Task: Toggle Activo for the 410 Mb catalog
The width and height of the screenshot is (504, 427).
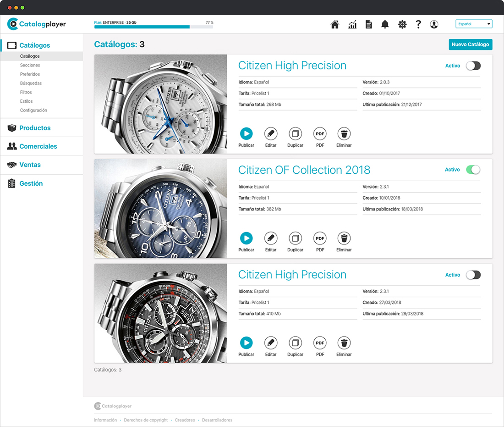Action: pos(473,275)
